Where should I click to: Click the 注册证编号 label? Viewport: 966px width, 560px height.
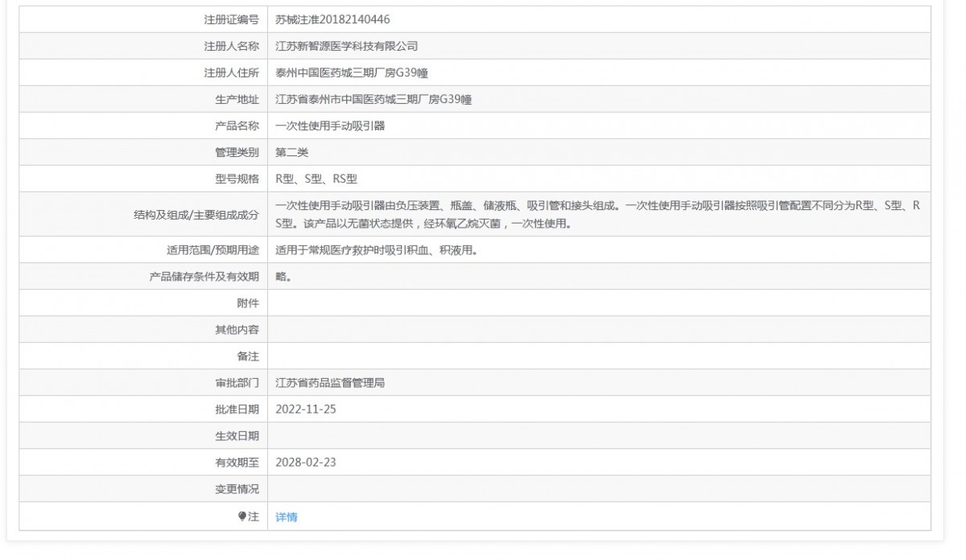point(232,19)
